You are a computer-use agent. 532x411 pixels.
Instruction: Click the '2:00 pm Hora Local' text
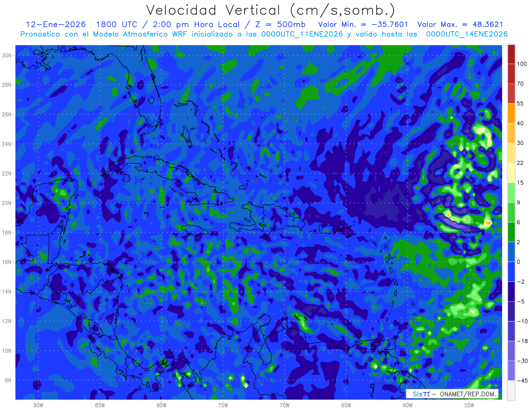[198, 24]
